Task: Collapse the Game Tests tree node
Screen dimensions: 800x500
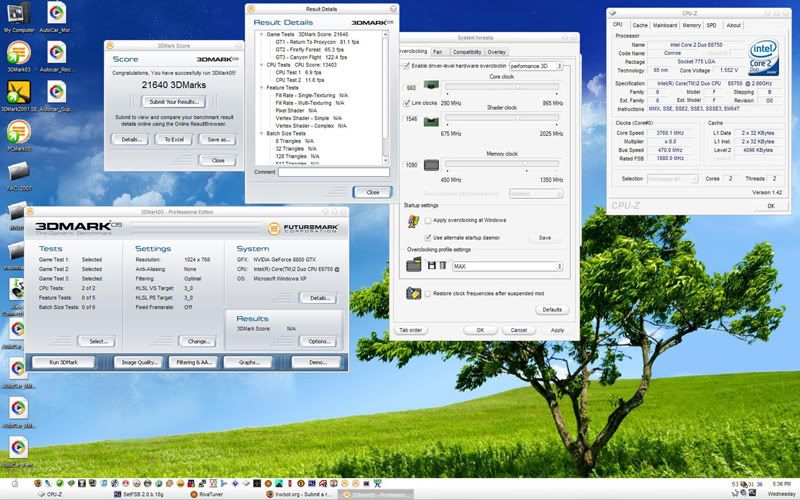Action: click(262, 35)
